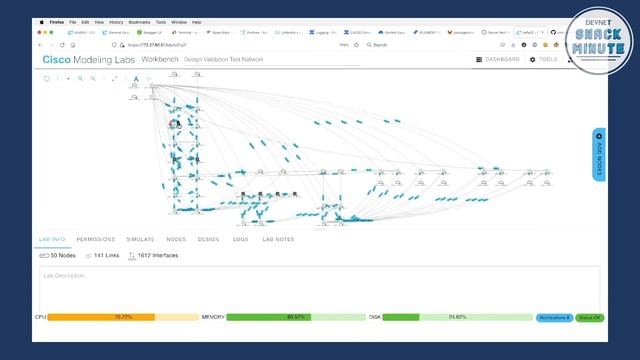The width and height of the screenshot is (640, 360).
Task: Click the red-circled node on the topology
Action: [173, 123]
